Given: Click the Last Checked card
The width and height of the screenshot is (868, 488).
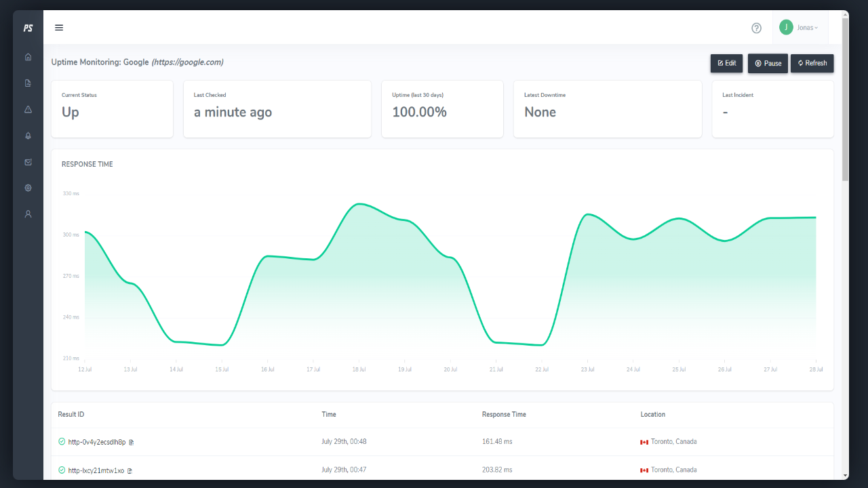Looking at the screenshot, I should (x=277, y=109).
